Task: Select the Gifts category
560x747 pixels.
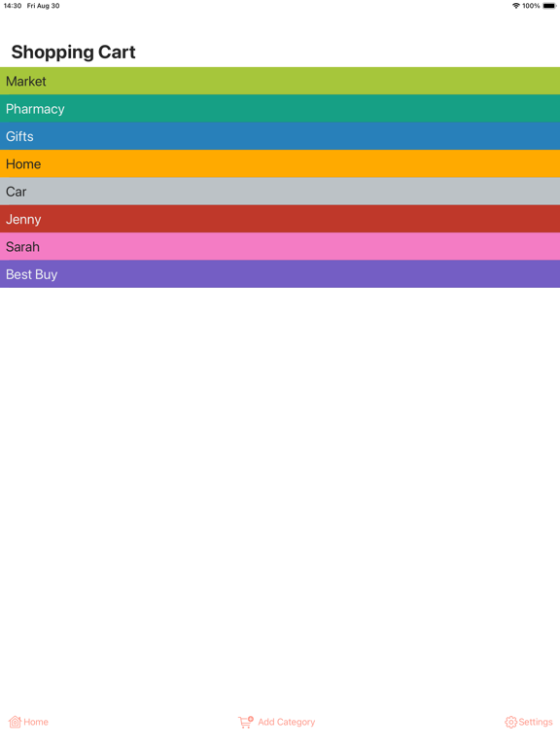Action: tap(280, 136)
